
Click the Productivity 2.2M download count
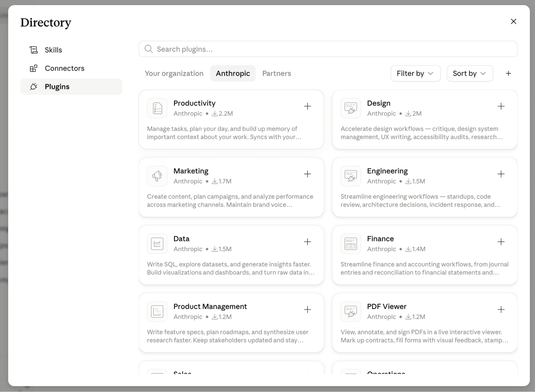pyautogui.click(x=222, y=113)
